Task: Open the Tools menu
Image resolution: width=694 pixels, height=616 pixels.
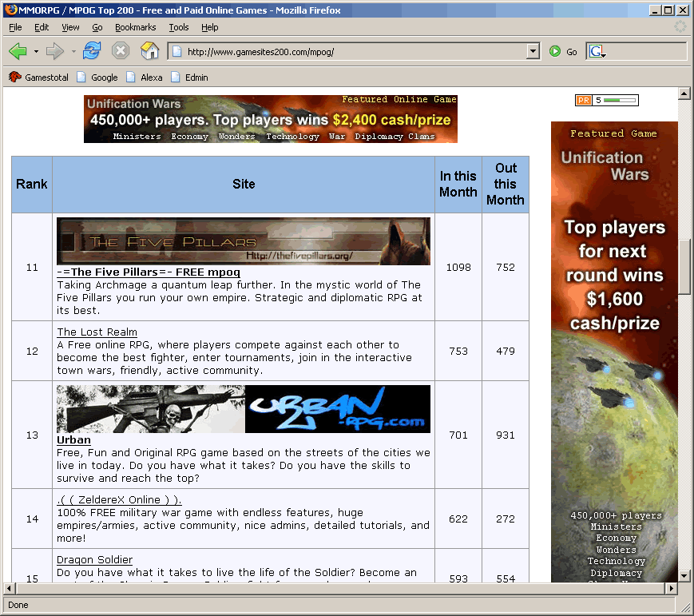Action: point(178,27)
